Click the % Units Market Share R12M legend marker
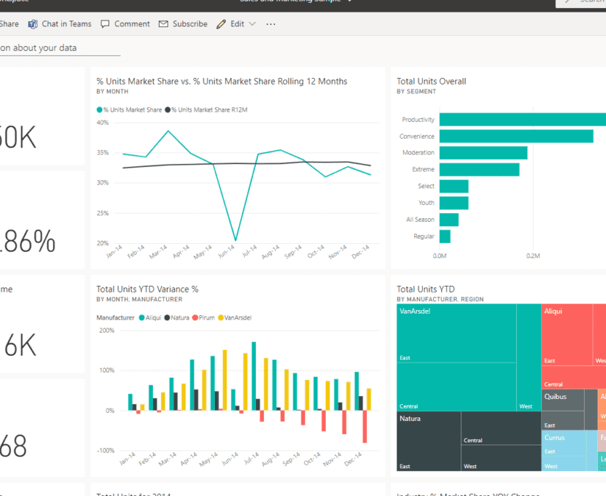Viewport: 606px width, 496px height. point(168,110)
